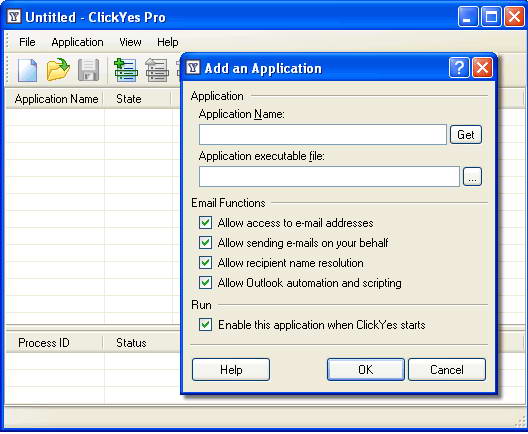Click the Process ID column header

[55, 343]
